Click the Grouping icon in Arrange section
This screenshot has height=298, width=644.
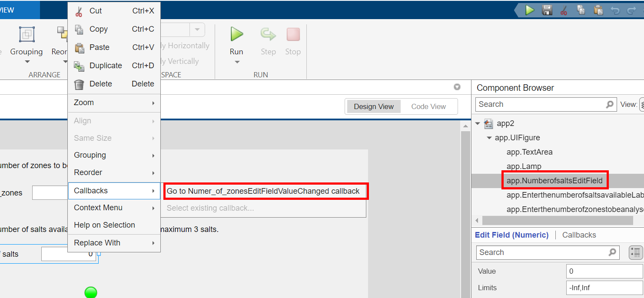pos(27,35)
